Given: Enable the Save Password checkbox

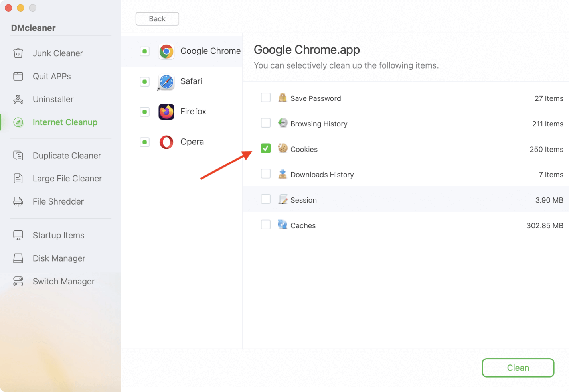Looking at the screenshot, I should [x=266, y=97].
